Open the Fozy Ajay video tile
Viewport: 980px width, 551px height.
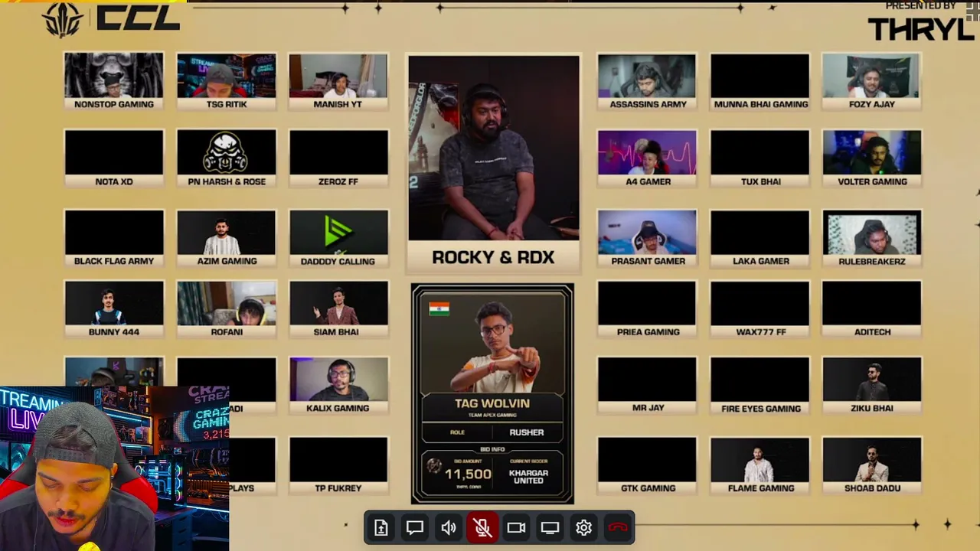[x=872, y=81]
